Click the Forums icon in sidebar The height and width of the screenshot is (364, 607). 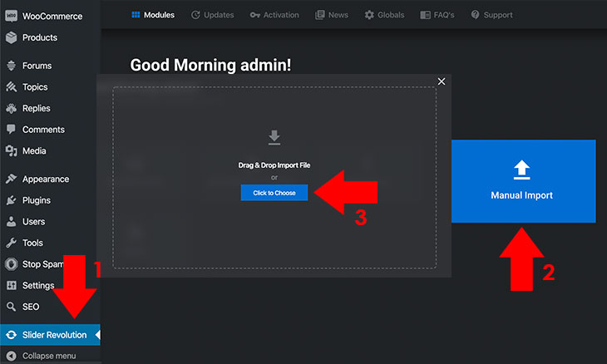pyautogui.click(x=12, y=66)
